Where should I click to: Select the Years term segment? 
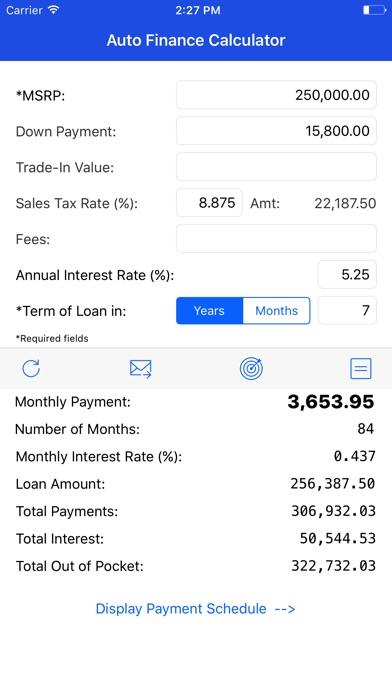pos(210,311)
